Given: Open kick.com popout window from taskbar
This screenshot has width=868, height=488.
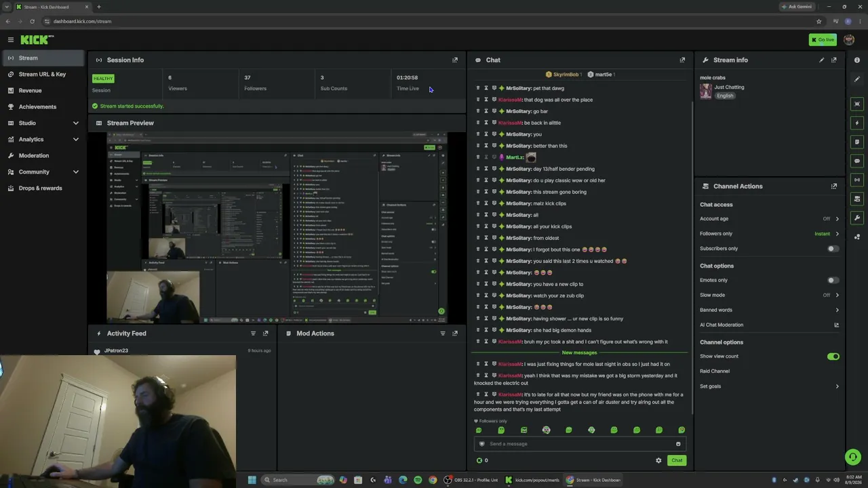Looking at the screenshot, I should (x=532, y=480).
